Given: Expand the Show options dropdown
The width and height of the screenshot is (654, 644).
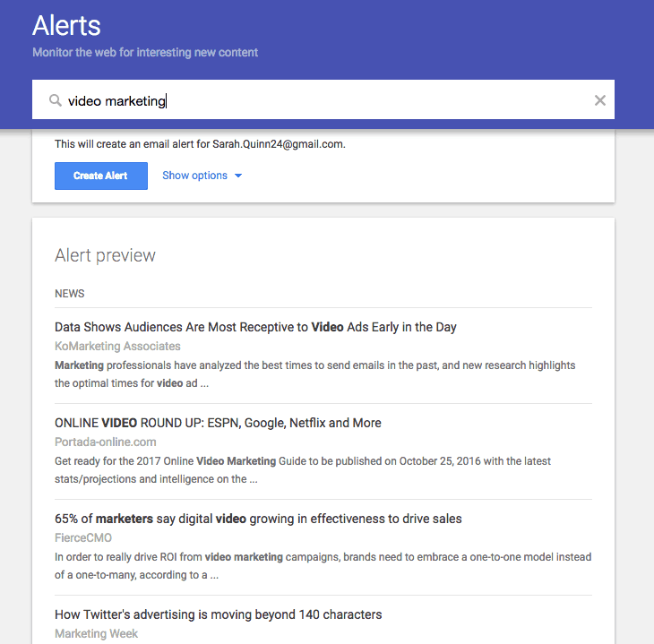Looking at the screenshot, I should (x=202, y=176).
